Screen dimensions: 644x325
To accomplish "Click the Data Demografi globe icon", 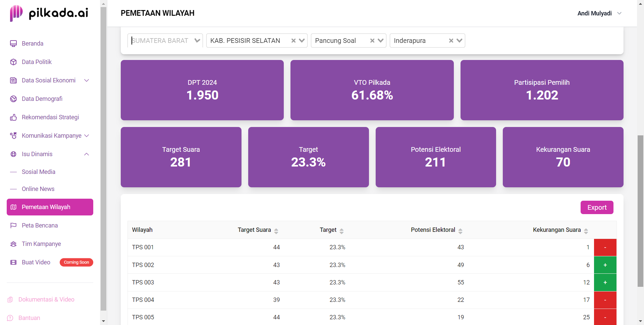I will pos(13,99).
